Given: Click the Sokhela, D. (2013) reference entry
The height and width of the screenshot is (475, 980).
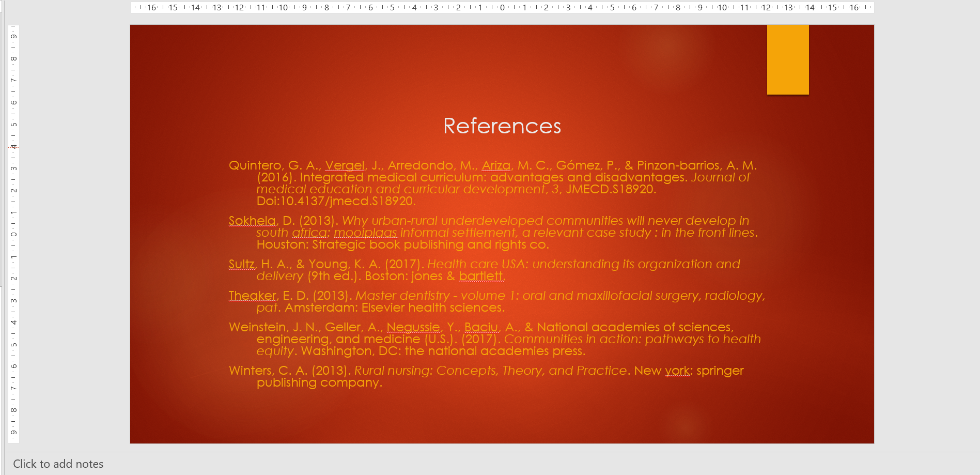Looking at the screenshot, I should pos(493,233).
